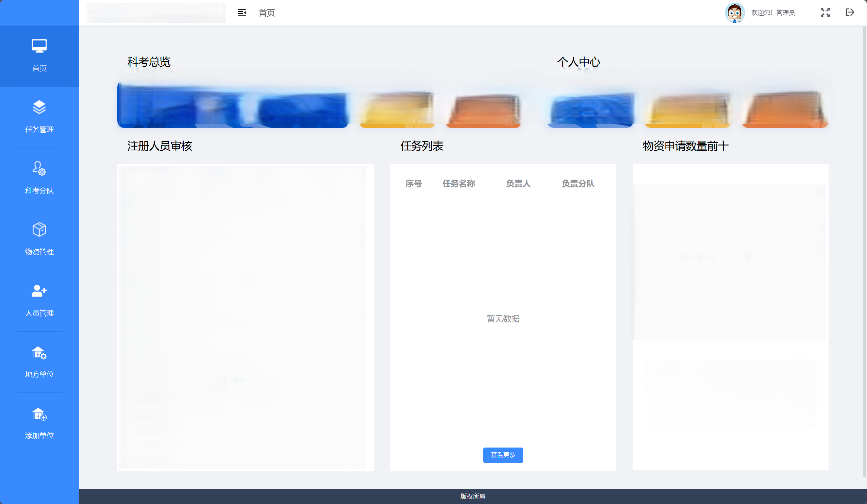Click the 地方单位 building gear icon
This screenshot has height=504, width=867.
coord(39,353)
